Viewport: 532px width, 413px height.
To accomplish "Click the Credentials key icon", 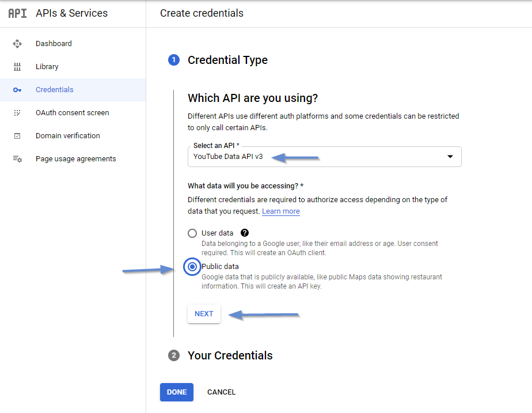I will 17,90.
